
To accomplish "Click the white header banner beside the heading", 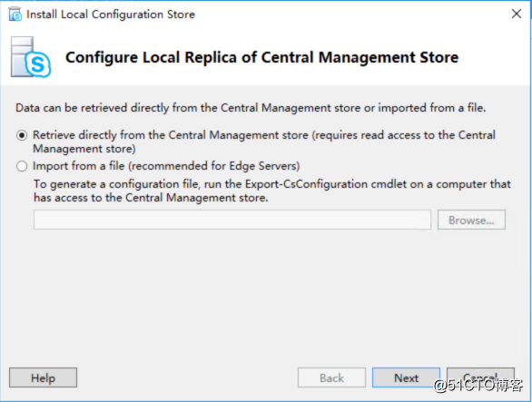I will point(492,58).
